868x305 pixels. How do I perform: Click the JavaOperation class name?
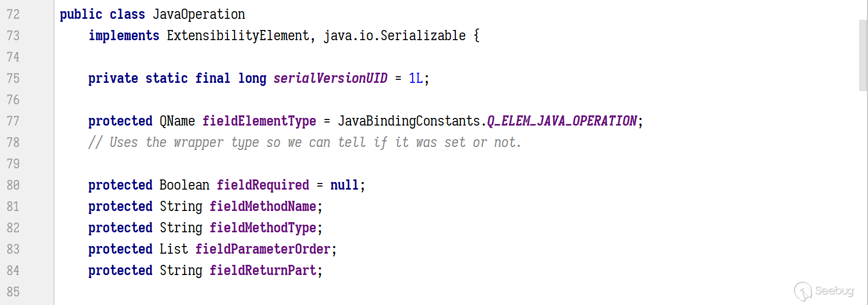click(x=199, y=14)
